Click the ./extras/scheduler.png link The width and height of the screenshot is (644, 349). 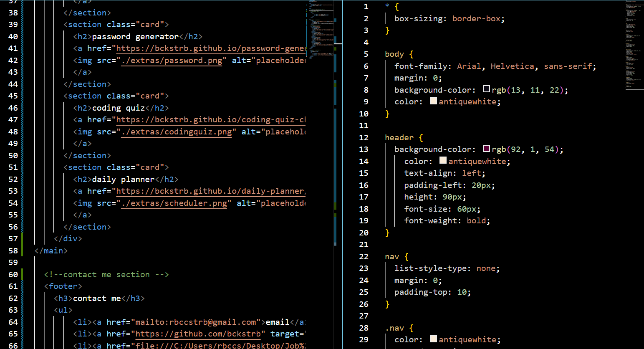coord(174,203)
